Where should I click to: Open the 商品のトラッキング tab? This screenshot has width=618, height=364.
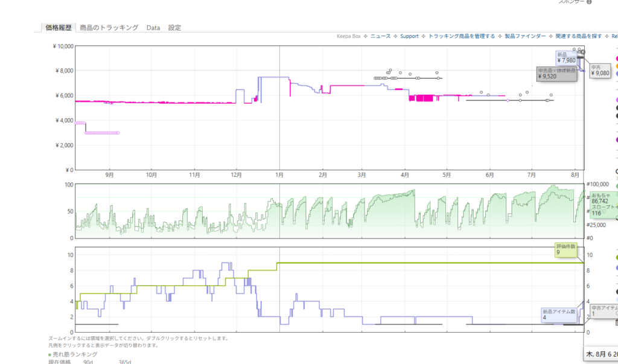(x=109, y=28)
